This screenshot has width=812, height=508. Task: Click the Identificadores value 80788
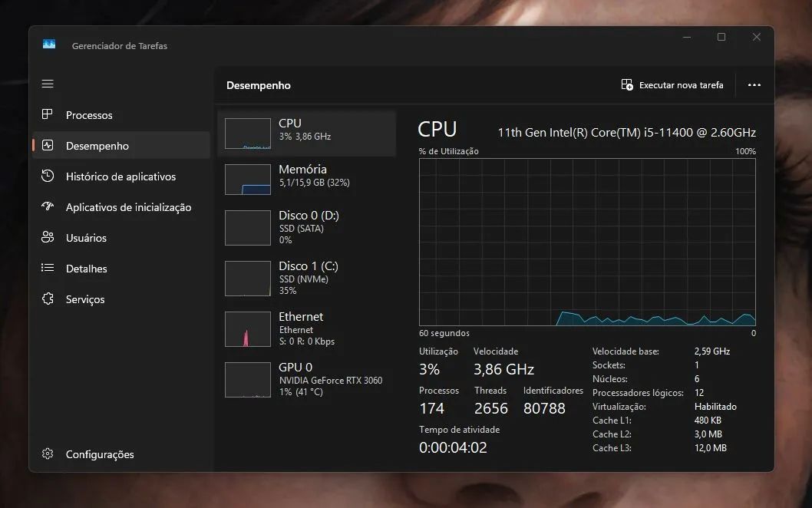click(544, 408)
